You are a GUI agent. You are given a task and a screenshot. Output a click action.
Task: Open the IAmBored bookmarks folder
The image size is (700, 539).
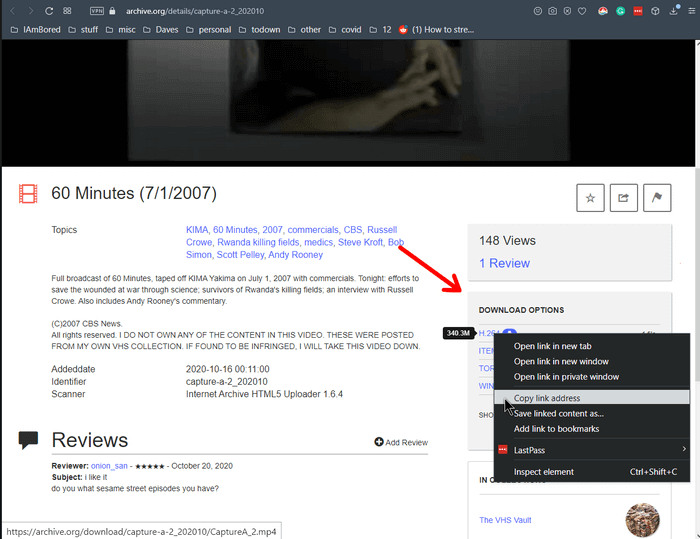click(x=35, y=30)
